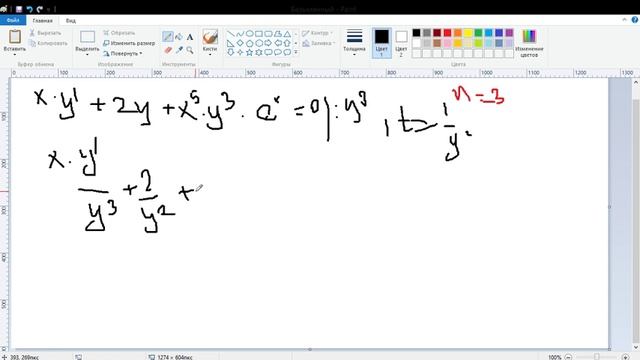Open the File (Файл) menu
This screenshot has height=360, width=640.
(13, 20)
